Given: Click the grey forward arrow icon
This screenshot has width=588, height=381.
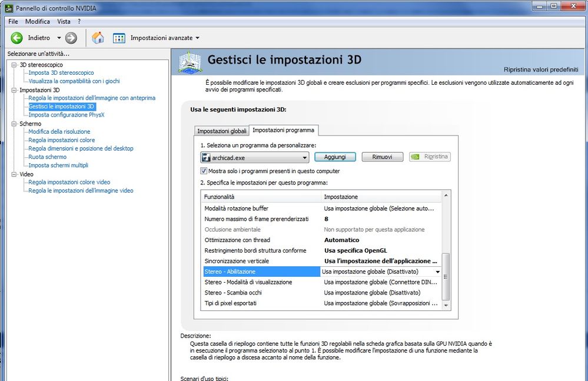Looking at the screenshot, I should coord(71,38).
